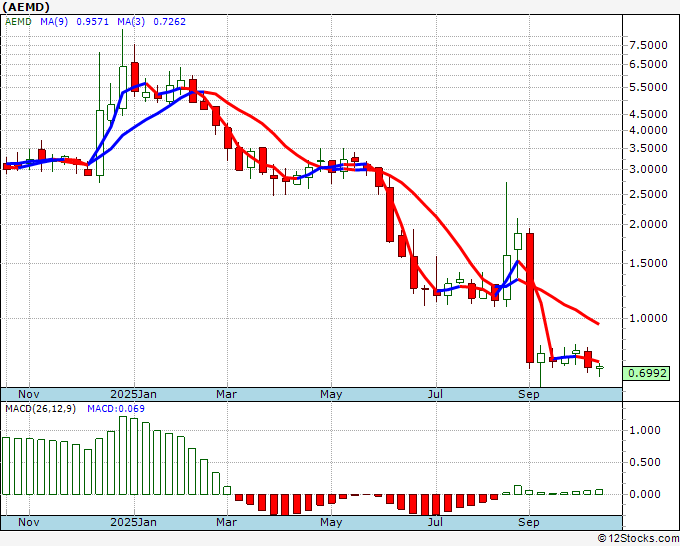Click the MACD:0.069 value label
The image size is (680, 546).
click(116, 409)
